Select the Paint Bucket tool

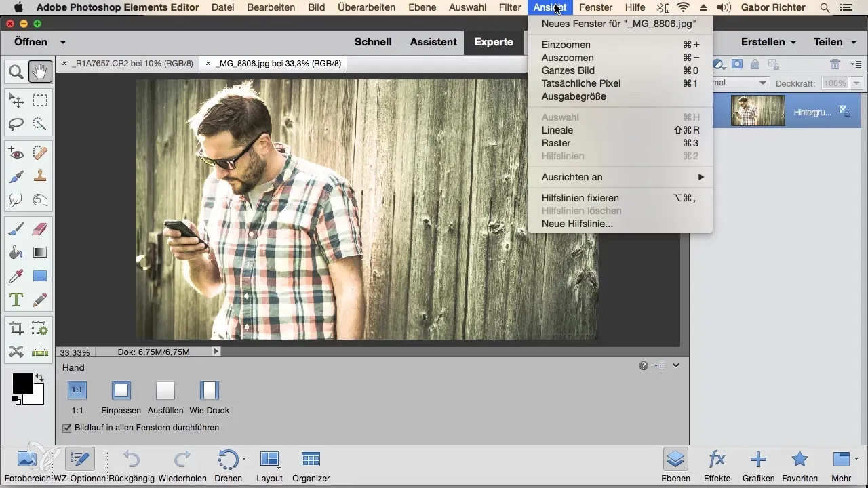click(16, 253)
